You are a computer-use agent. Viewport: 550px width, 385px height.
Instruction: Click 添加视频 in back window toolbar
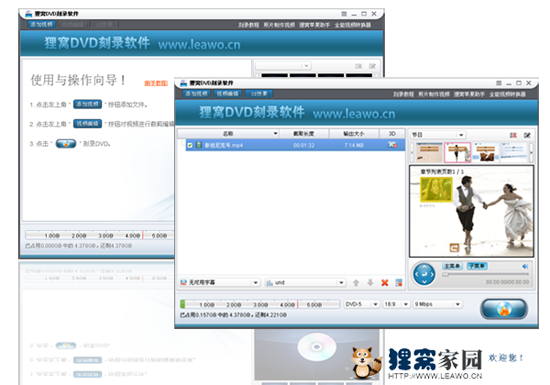[x=41, y=24]
